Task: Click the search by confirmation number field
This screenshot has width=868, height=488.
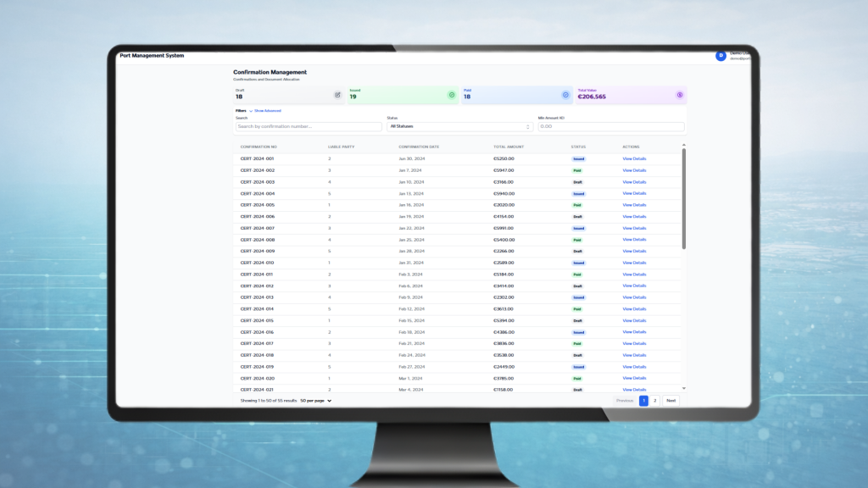Action: pos(309,127)
